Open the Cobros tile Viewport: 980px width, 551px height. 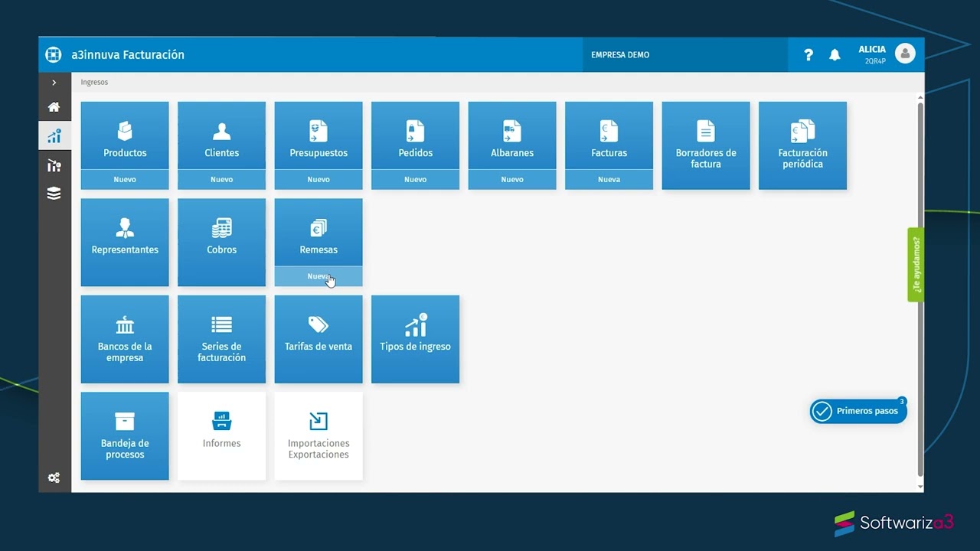click(221, 243)
